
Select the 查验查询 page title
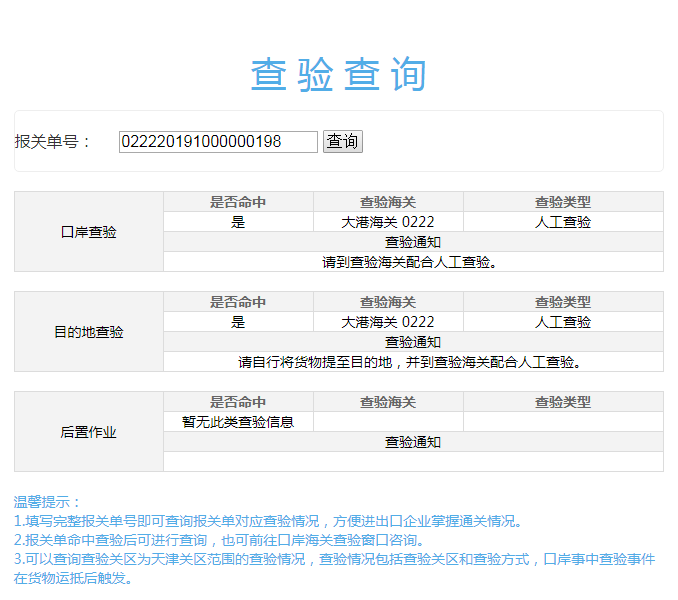pos(339,74)
